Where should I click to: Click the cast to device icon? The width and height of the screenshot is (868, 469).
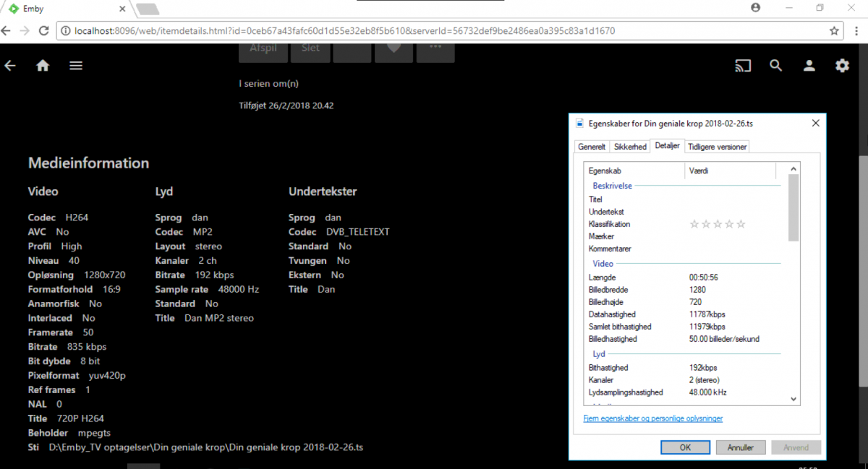[x=743, y=66]
